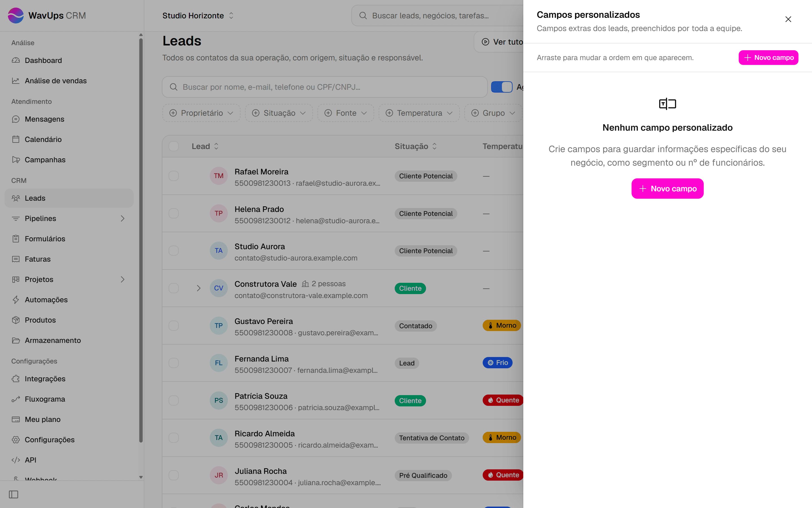This screenshot has height=508, width=812.
Task: Open the Calendário icon
Action: pyautogui.click(x=16, y=139)
